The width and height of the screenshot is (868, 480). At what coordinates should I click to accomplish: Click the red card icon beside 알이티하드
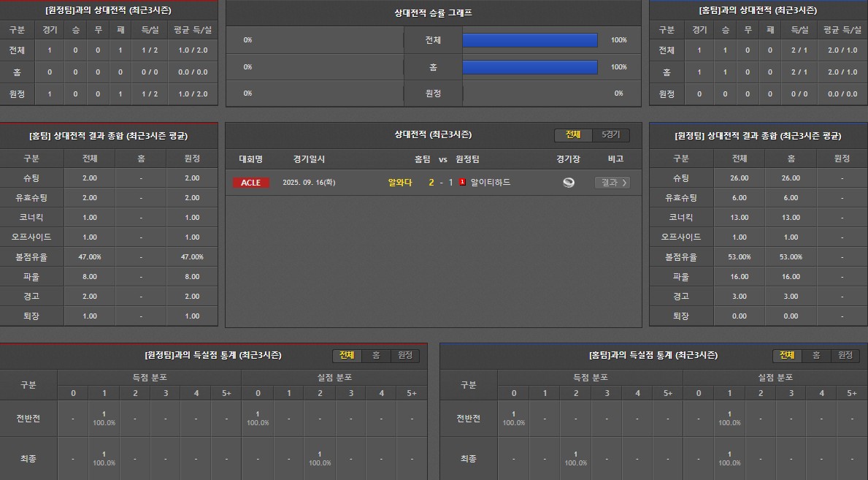point(462,183)
